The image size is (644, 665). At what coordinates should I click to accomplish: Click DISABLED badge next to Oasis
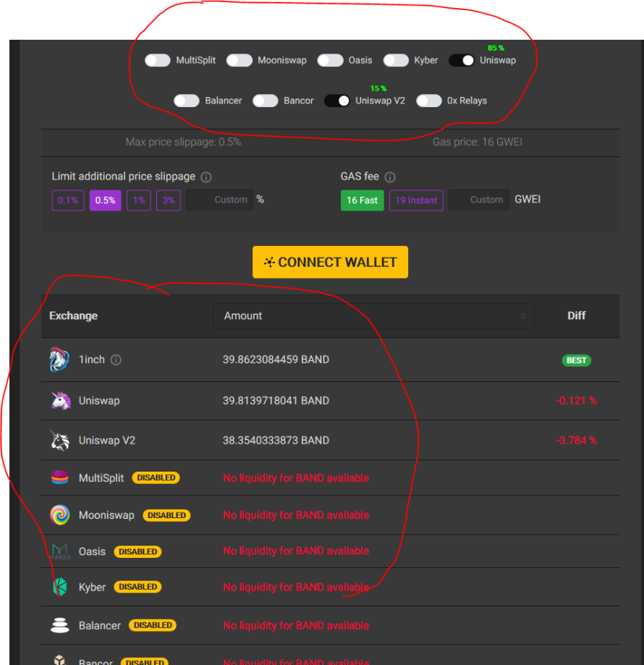(x=137, y=552)
